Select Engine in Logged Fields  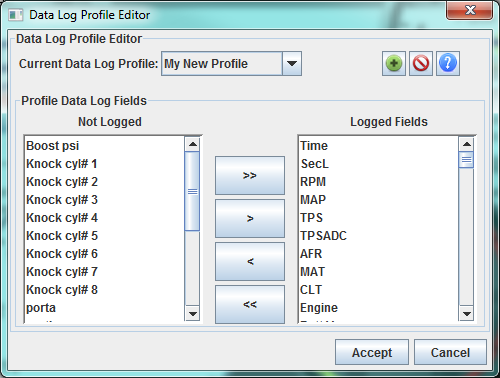pyautogui.click(x=379, y=308)
